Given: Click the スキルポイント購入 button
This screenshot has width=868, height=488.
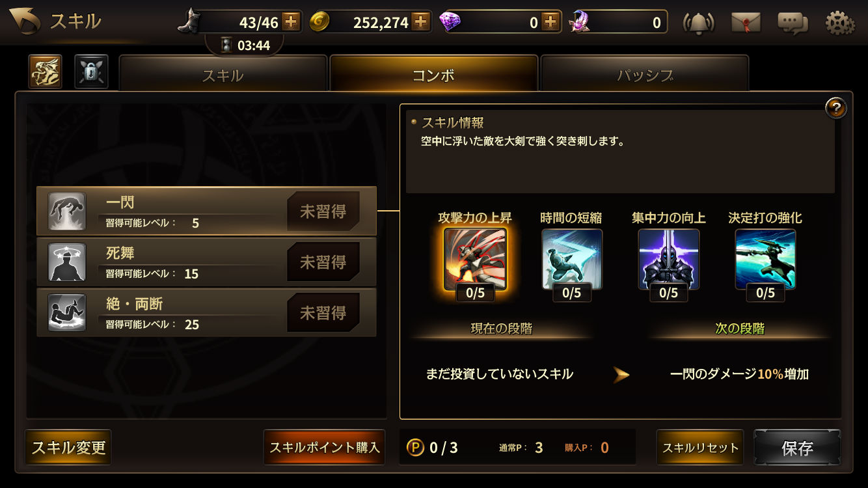Looking at the screenshot, I should pyautogui.click(x=324, y=448).
